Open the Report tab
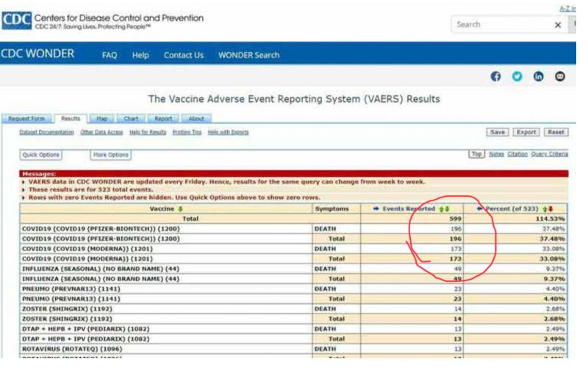The width and height of the screenshot is (588, 381). click(163, 119)
